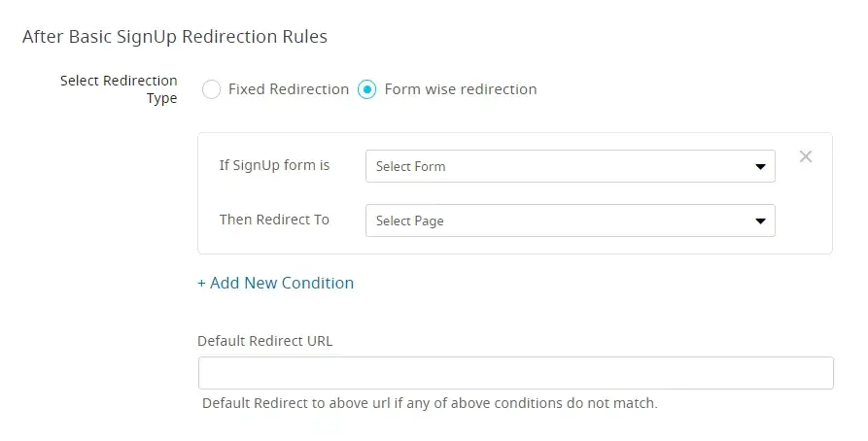Viewport: 868px width, 441px height.
Task: Click the 'Select Form' placeholder text
Action: coord(410,167)
